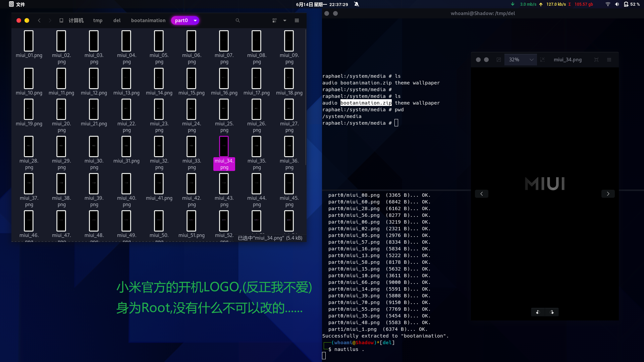
Task: Go back in file manager
Action: click(x=39, y=20)
